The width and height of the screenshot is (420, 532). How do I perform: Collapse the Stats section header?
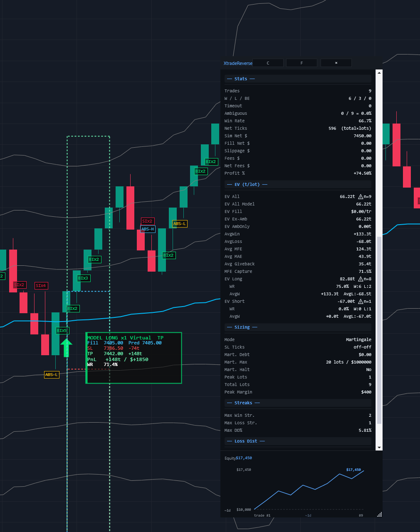point(298,79)
